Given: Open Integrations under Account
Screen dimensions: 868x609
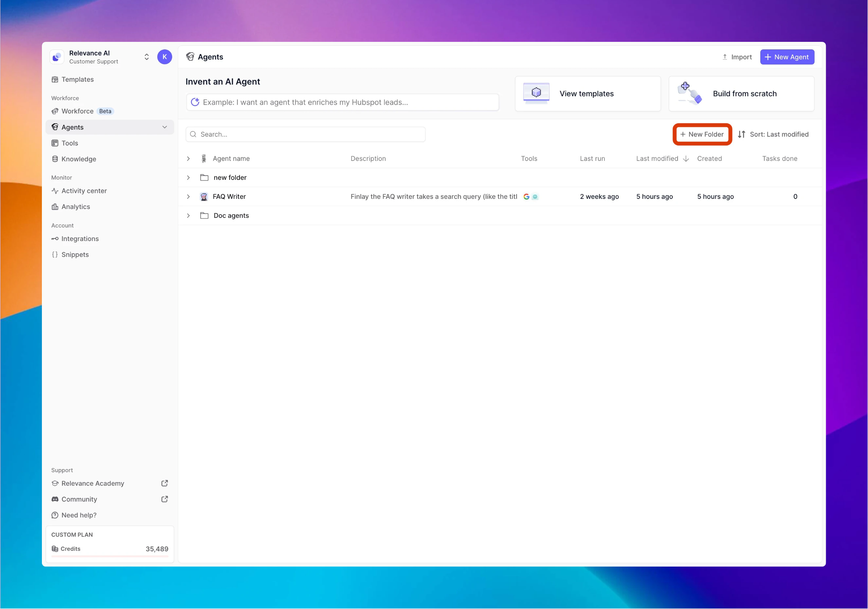Looking at the screenshot, I should (80, 239).
